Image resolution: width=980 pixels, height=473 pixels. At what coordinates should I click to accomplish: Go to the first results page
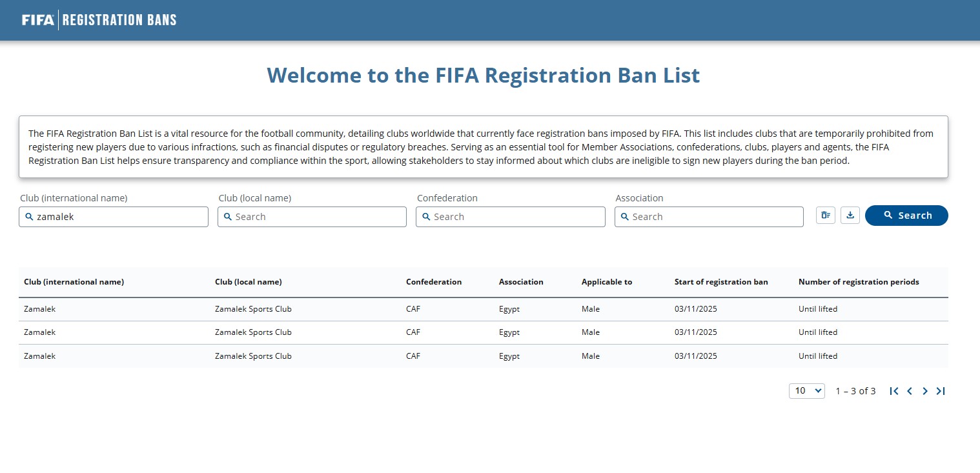point(893,391)
